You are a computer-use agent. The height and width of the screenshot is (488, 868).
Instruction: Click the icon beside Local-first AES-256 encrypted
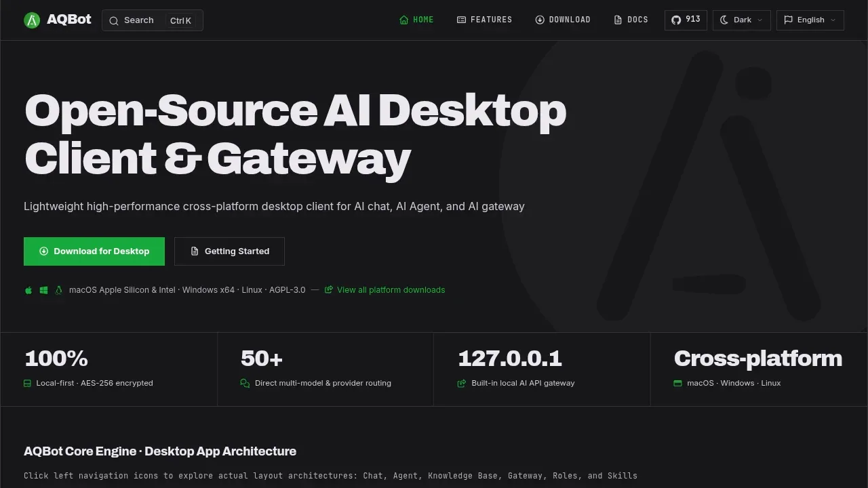click(x=28, y=383)
